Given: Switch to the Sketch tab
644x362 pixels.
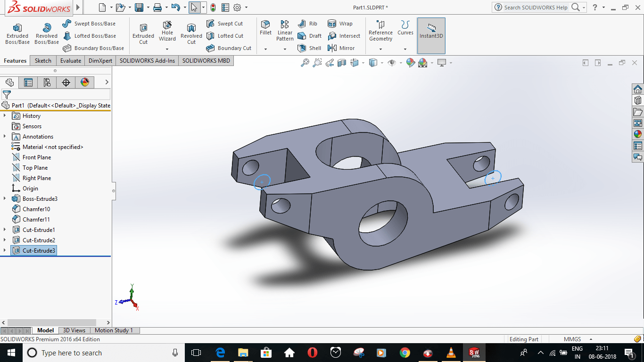Looking at the screenshot, I should point(42,60).
